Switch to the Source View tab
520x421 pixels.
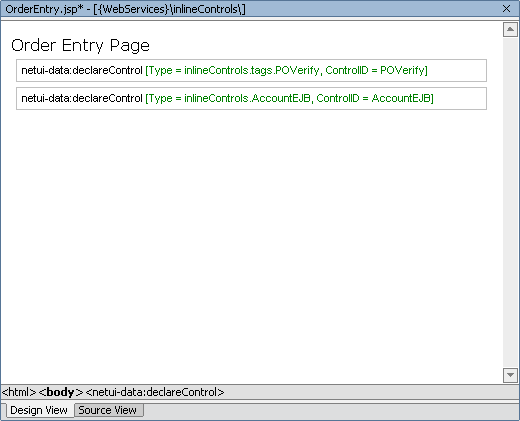pyautogui.click(x=109, y=410)
